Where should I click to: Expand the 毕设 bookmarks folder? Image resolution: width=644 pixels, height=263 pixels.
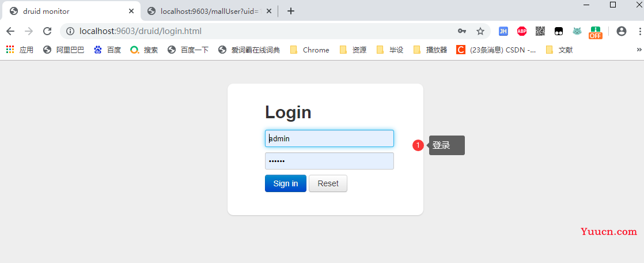(x=390, y=50)
